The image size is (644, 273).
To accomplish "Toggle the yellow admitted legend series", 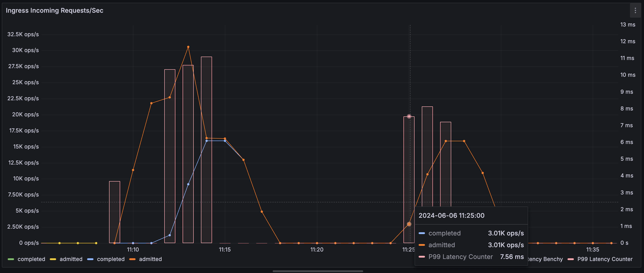I will click(71, 259).
